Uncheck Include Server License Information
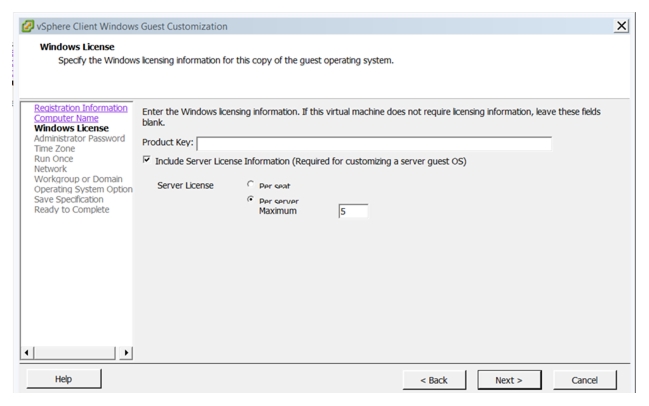The height and width of the screenshot is (406, 649). point(147,160)
